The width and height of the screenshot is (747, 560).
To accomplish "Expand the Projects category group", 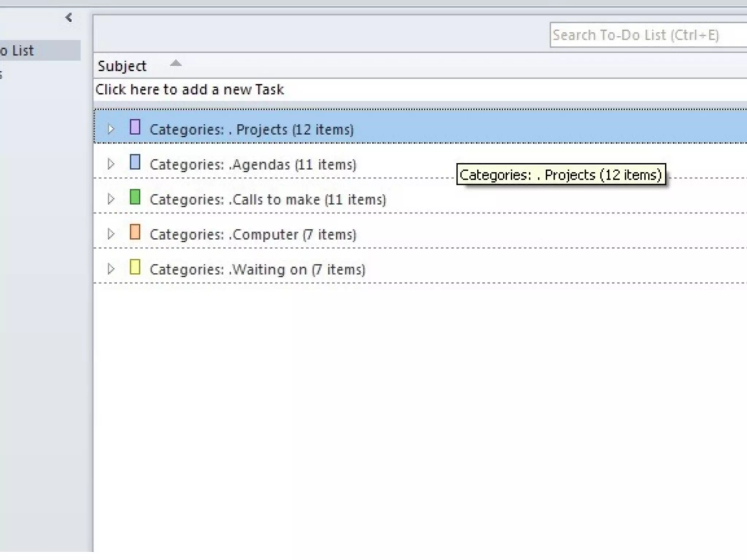I will pos(111,129).
